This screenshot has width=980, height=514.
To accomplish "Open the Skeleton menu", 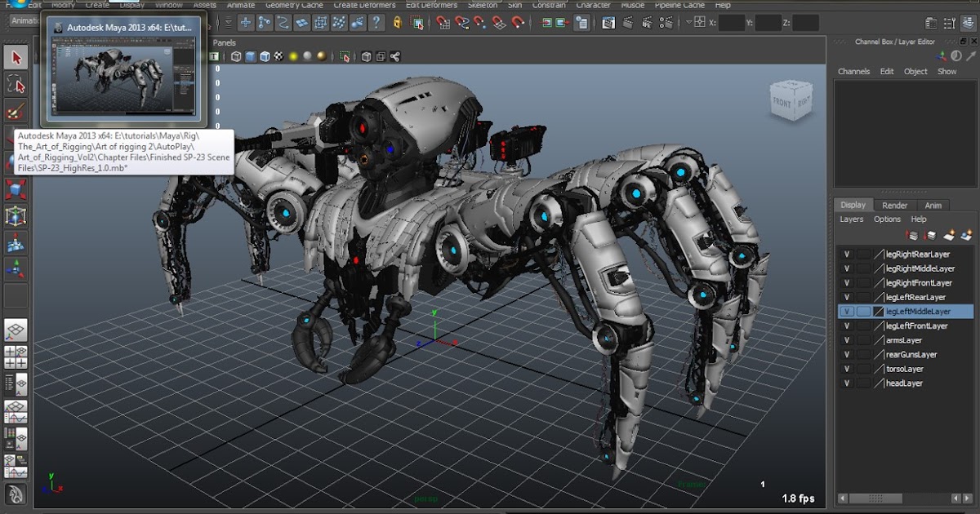I will point(482,4).
